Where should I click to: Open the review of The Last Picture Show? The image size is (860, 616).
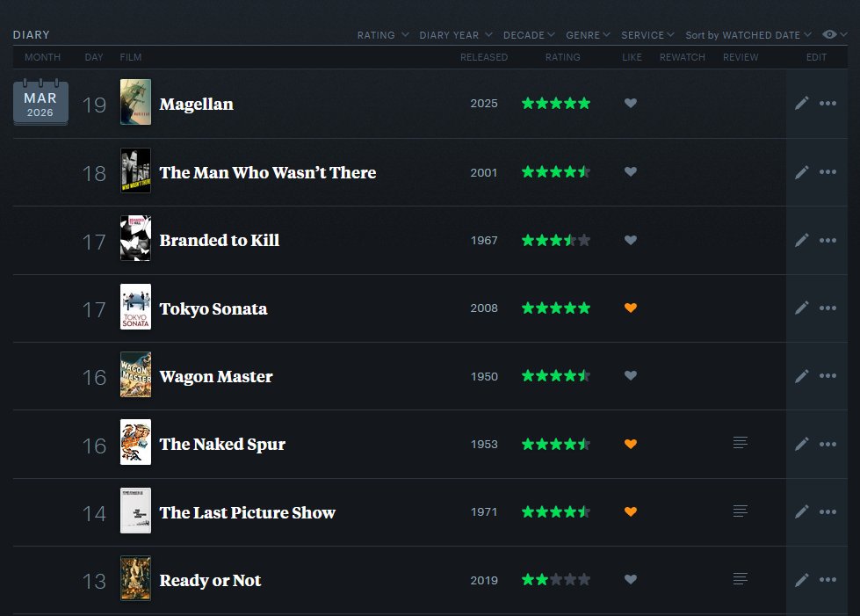pos(741,511)
